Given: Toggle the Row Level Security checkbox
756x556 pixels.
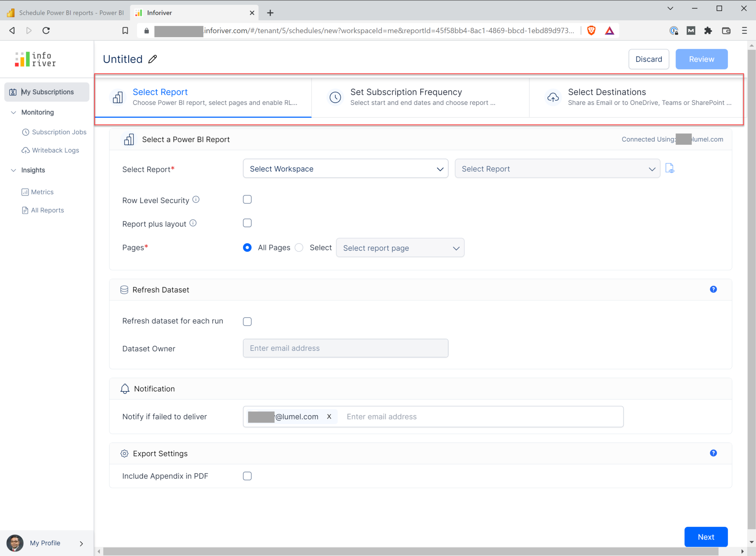Looking at the screenshot, I should [x=247, y=200].
